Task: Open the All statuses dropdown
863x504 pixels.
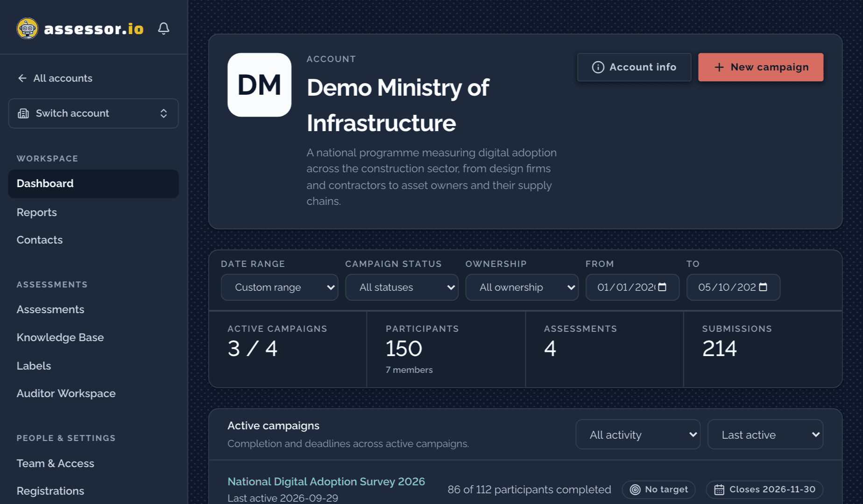Action: 402,287
